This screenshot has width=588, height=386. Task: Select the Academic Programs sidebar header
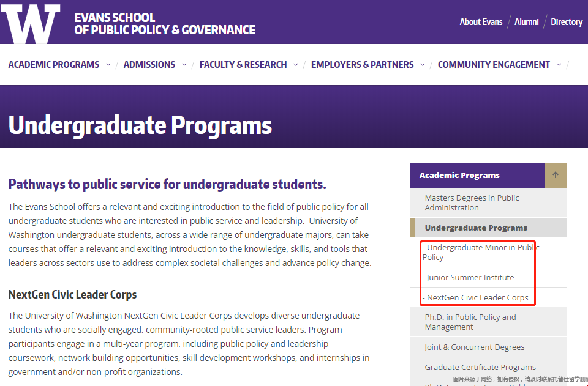point(477,175)
